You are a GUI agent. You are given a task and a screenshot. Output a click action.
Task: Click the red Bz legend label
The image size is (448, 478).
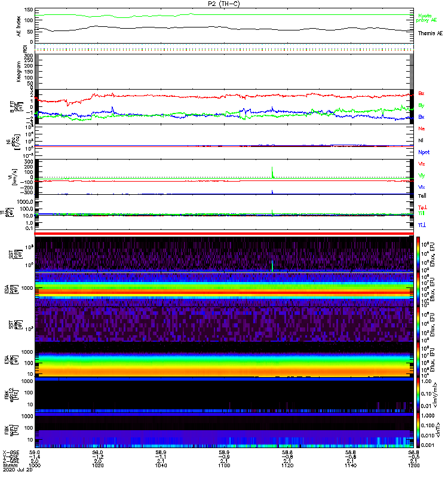coord(421,93)
